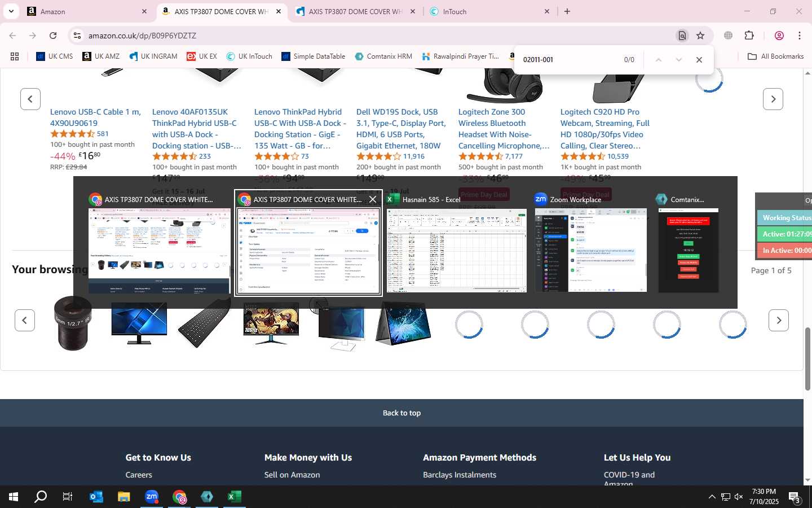812x508 pixels.
Task: Open Windows Start menu
Action: click(x=14, y=497)
